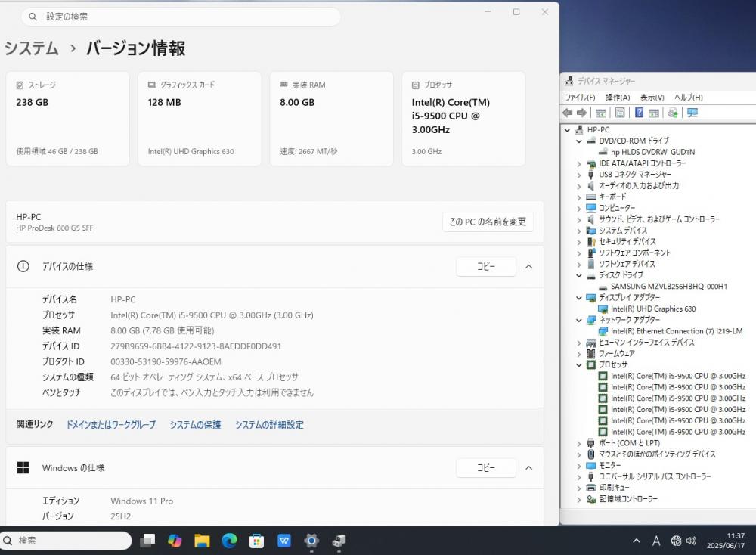This screenshot has width=756, height=555.
Task: Open File Explorer from the taskbar
Action: tap(202, 541)
